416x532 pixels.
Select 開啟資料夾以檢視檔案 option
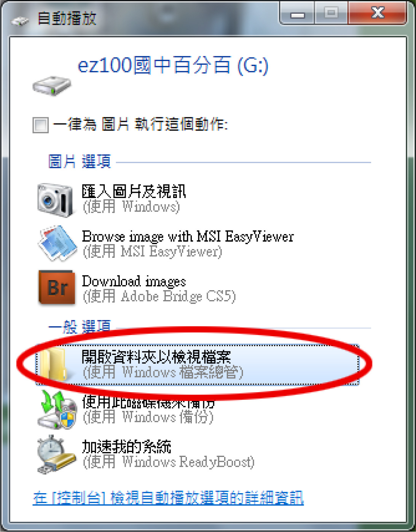pos(198,365)
